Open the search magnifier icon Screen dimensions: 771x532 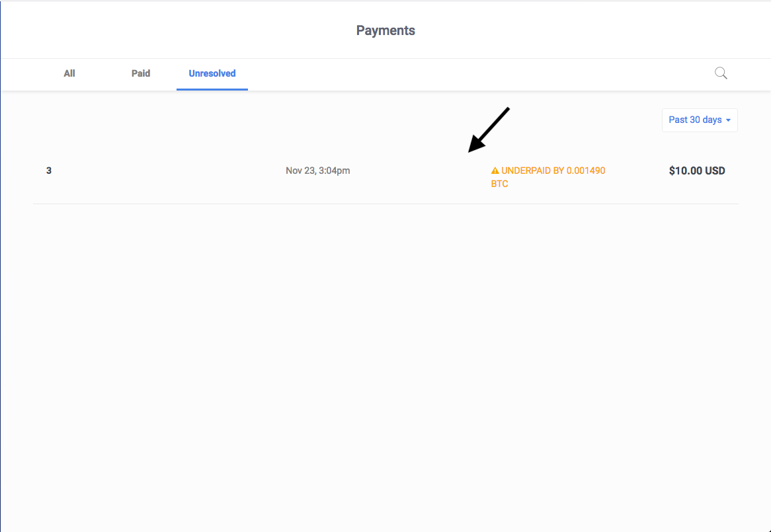721,73
